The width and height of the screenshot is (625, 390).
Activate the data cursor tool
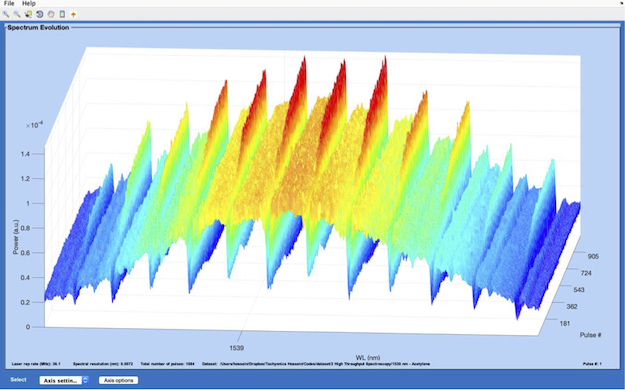point(28,14)
